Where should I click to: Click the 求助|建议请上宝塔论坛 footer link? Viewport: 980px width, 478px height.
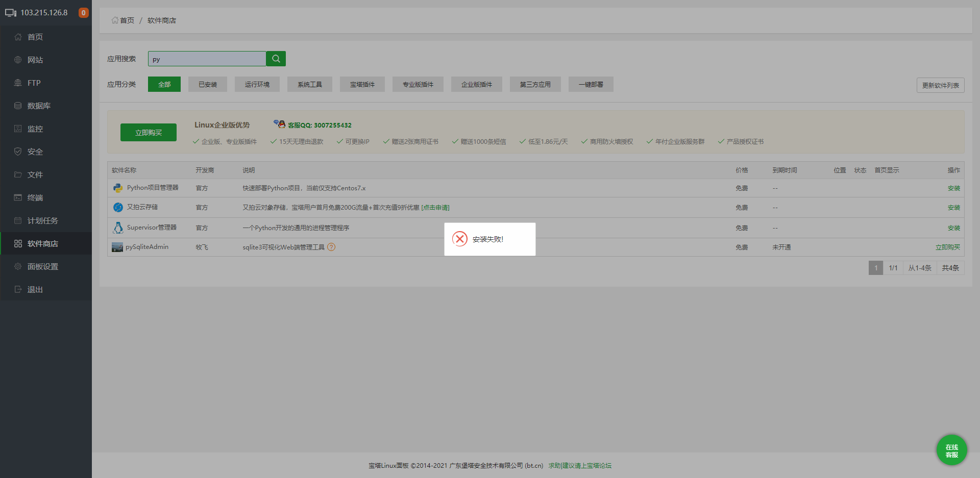tap(580, 466)
